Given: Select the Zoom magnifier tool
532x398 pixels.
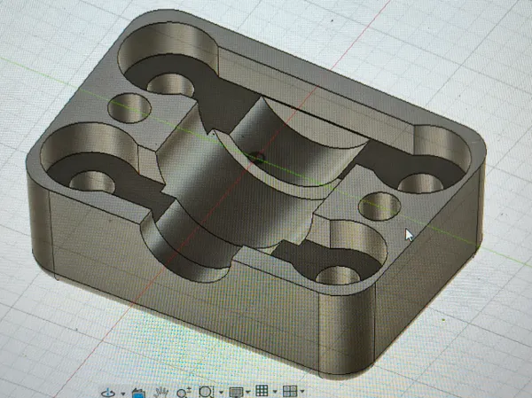Looking at the screenshot, I should point(184,393).
